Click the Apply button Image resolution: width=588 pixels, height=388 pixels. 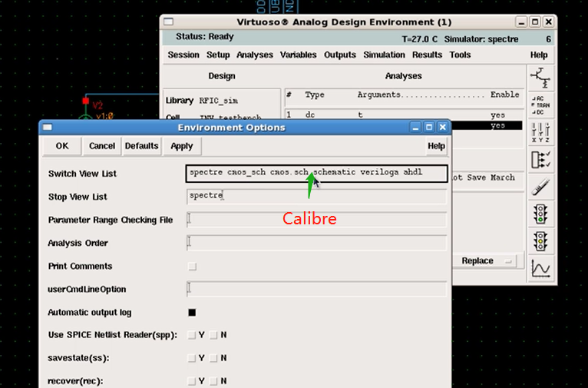point(181,146)
